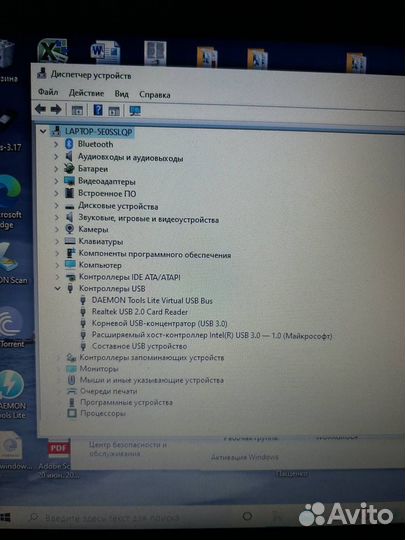This screenshot has width=405, height=540.
Task: Expand the Камеры category
Action: point(57,229)
